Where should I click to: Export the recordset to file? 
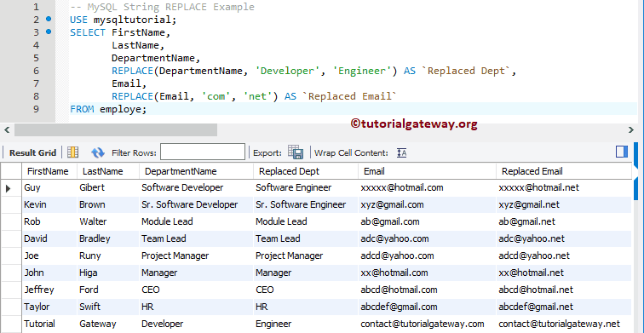pyautogui.click(x=296, y=152)
